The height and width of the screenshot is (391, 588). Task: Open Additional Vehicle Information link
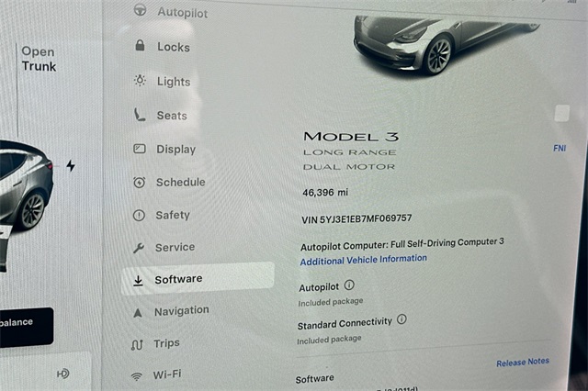pos(364,260)
